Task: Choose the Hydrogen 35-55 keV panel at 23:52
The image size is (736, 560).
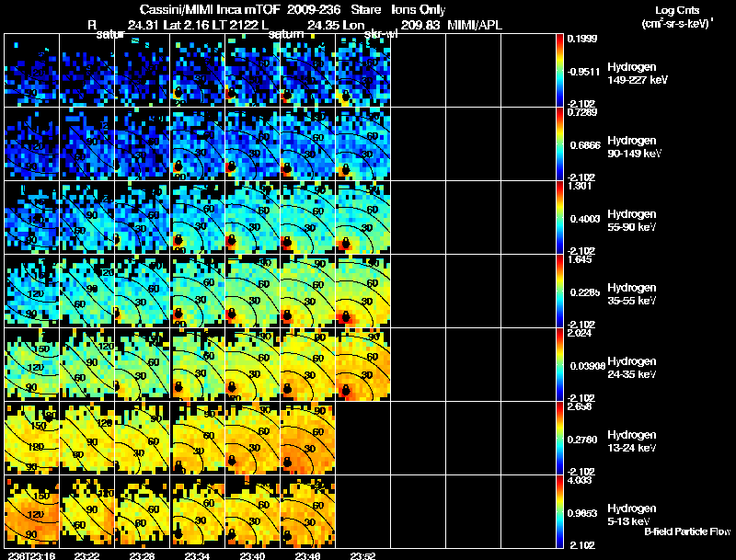Action: [363, 291]
